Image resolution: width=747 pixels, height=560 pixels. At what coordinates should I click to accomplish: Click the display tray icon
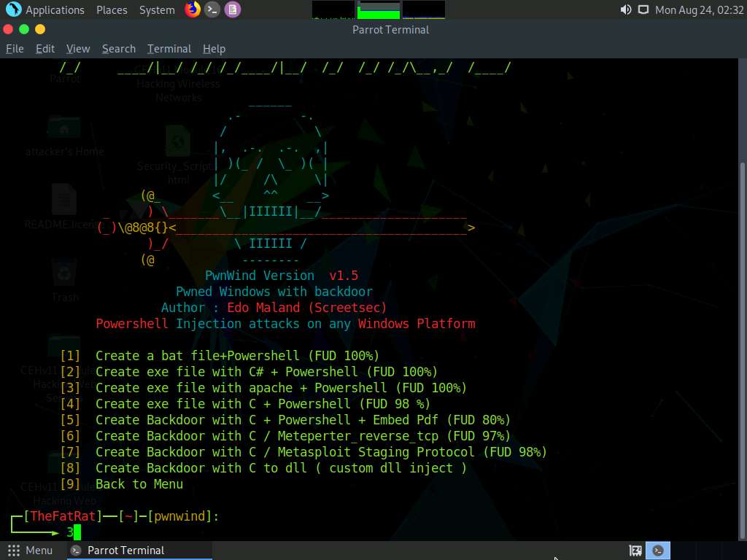[x=643, y=9]
